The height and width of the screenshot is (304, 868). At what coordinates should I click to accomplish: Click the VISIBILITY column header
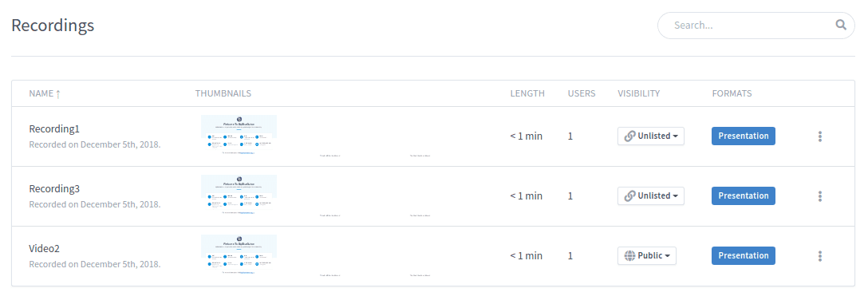point(639,93)
